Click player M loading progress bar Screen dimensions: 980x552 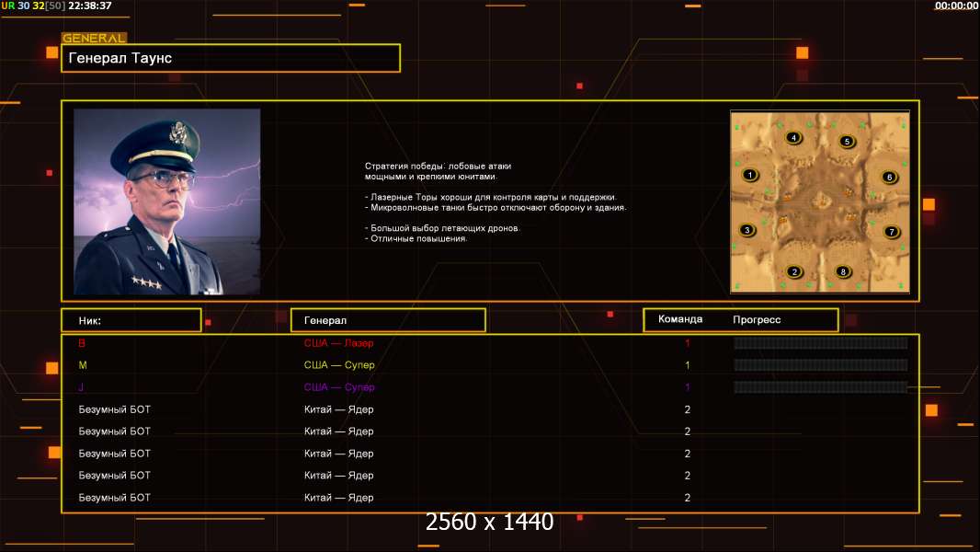(x=821, y=365)
